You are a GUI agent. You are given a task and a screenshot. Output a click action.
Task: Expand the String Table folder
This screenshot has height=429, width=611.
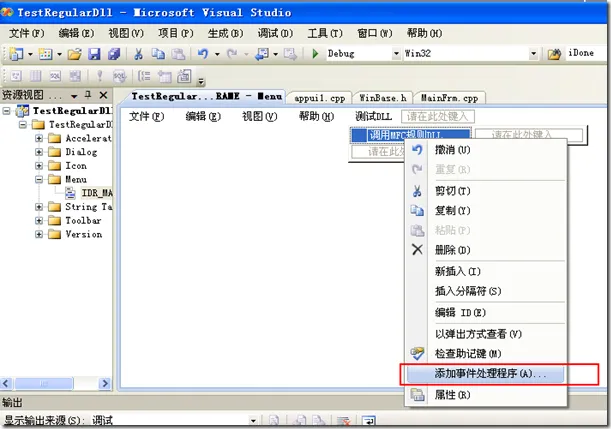click(x=39, y=207)
